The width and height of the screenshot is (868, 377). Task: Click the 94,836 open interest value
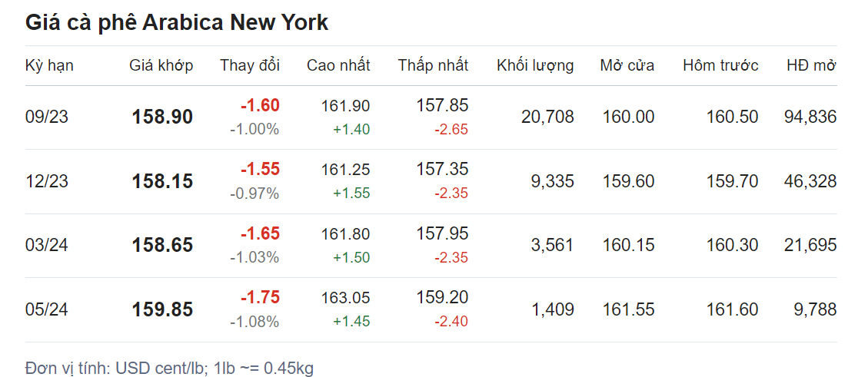pyautogui.click(x=810, y=117)
